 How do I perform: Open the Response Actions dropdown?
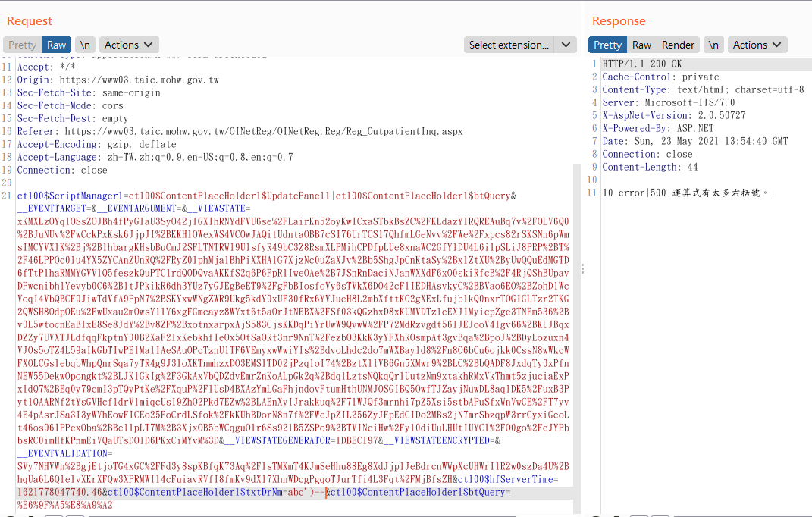click(x=757, y=45)
